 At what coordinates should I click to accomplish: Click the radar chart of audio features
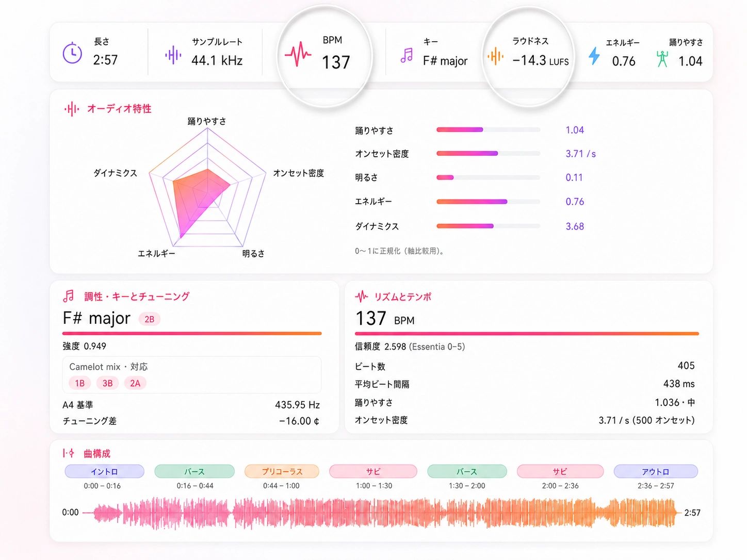[207, 188]
